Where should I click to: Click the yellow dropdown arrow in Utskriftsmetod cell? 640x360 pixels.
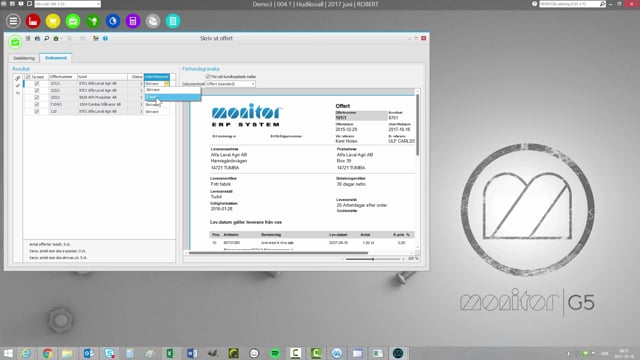pyautogui.click(x=167, y=84)
